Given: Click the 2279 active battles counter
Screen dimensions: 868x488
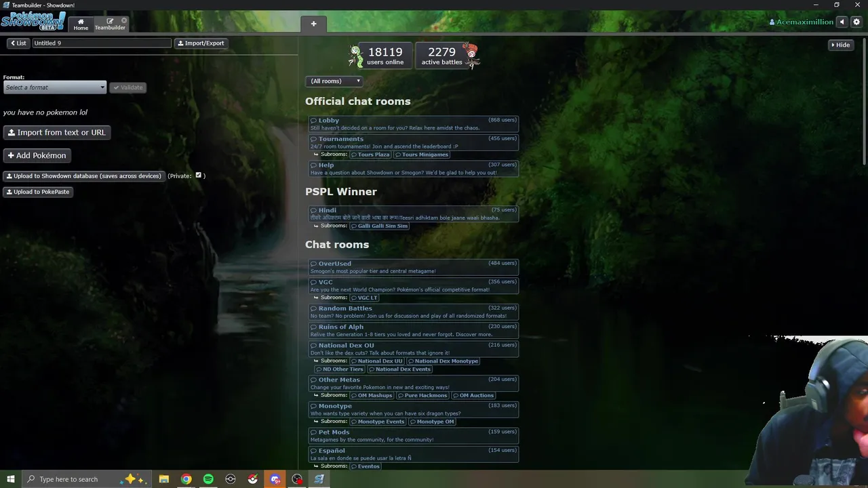Looking at the screenshot, I should coord(442,56).
